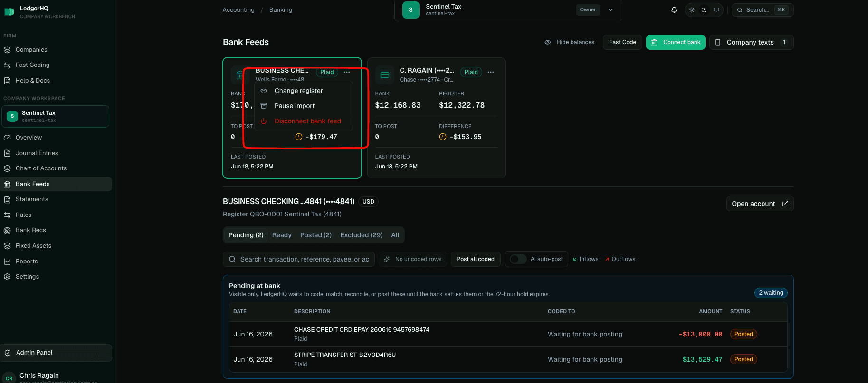Switch to the Posted (2) tab

coord(316,235)
